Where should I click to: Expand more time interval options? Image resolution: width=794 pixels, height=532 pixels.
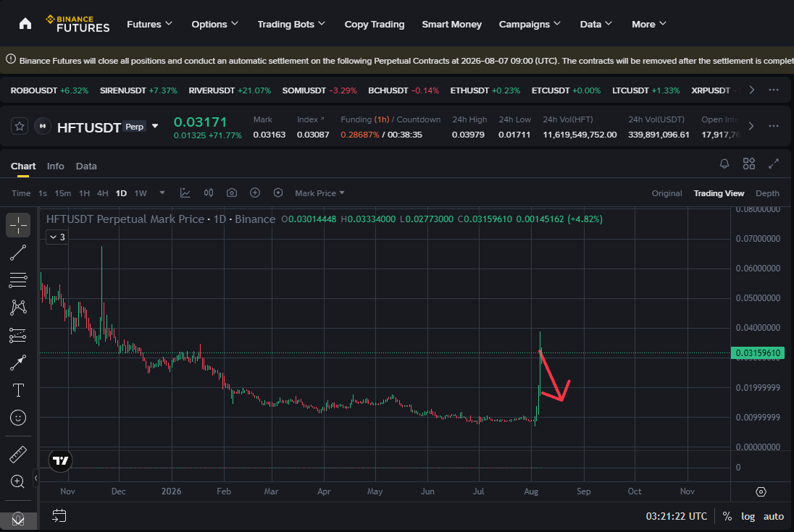162,193
